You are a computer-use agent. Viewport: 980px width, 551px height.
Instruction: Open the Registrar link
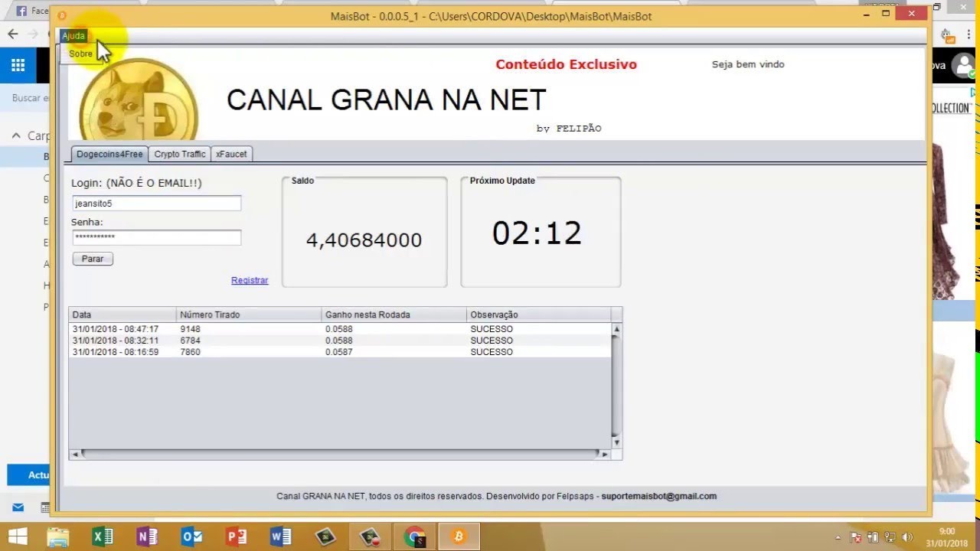(x=250, y=281)
